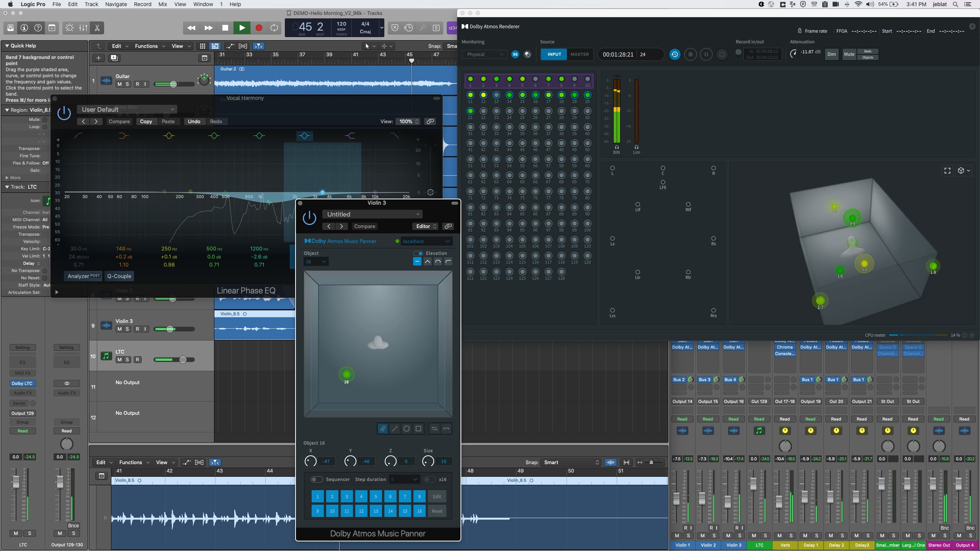Screen dimensions: 980x551
Task: Click the Smart Controls knob icon in toolbar
Action: 69,28
